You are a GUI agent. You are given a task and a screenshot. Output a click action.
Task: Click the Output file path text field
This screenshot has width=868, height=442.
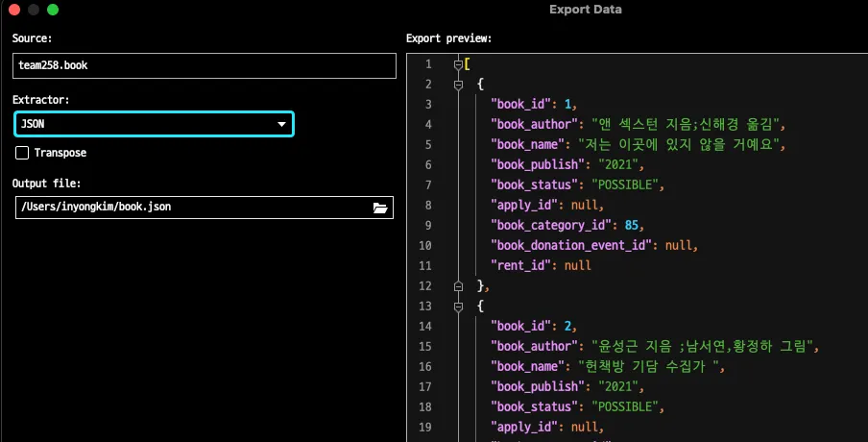click(192, 208)
